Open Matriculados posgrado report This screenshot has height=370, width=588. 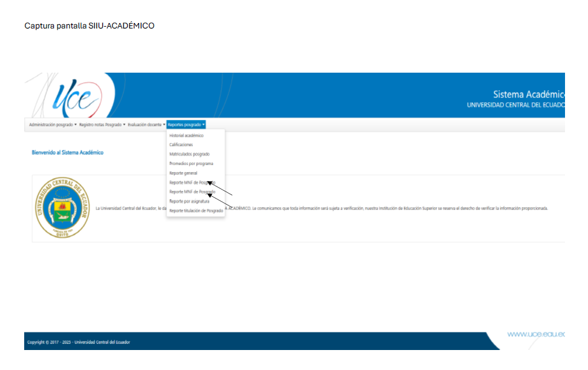(189, 154)
